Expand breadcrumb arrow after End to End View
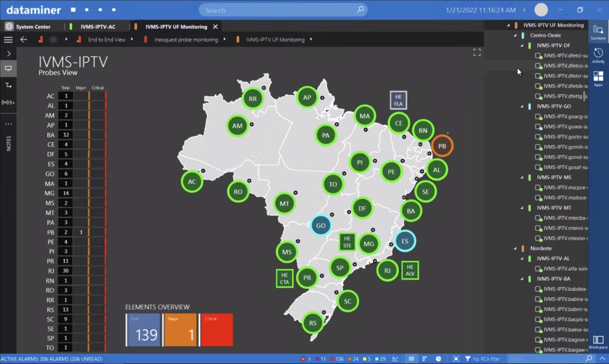 coord(132,39)
